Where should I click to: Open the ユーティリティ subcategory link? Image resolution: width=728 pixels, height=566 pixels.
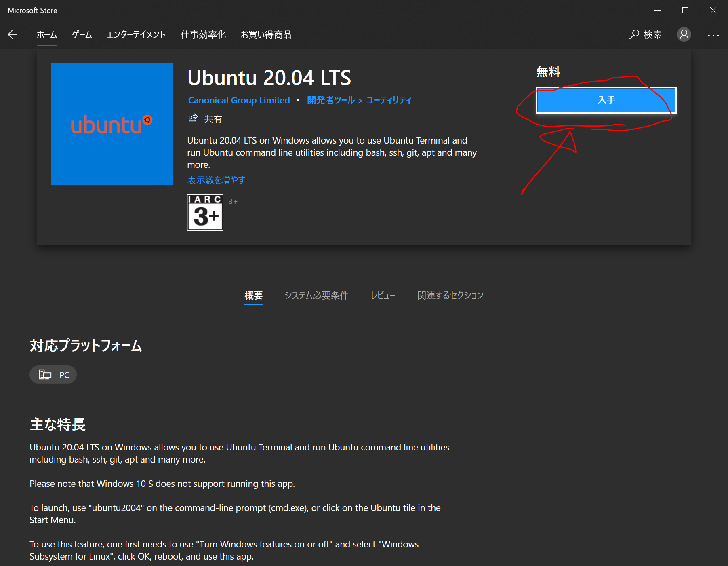coord(389,100)
